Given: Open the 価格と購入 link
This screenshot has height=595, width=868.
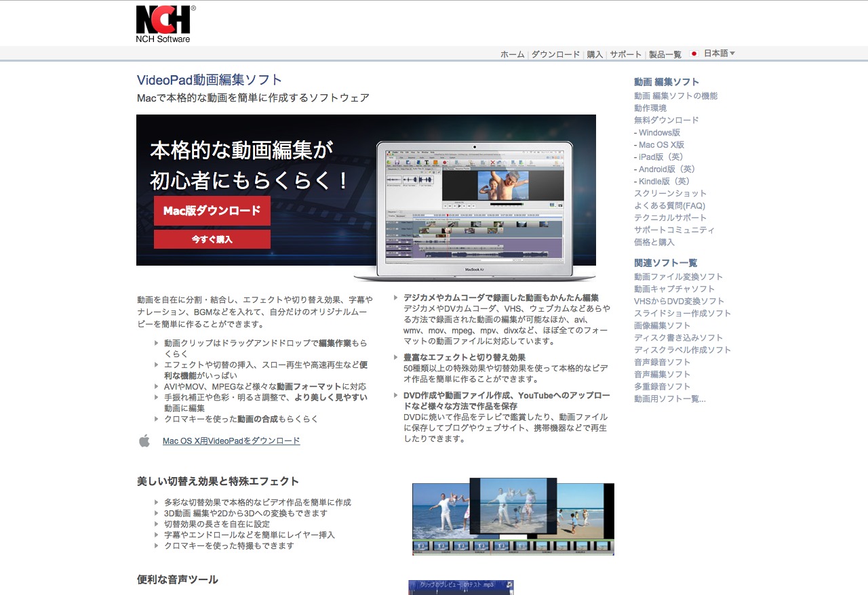Looking at the screenshot, I should pyautogui.click(x=654, y=243).
